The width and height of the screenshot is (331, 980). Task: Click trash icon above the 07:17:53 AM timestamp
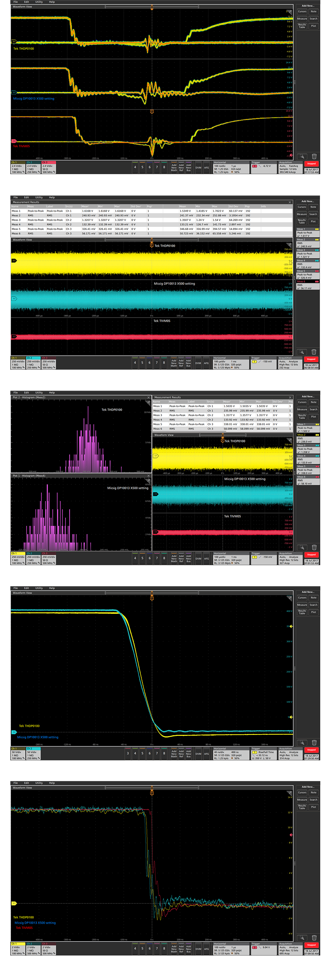(314, 156)
